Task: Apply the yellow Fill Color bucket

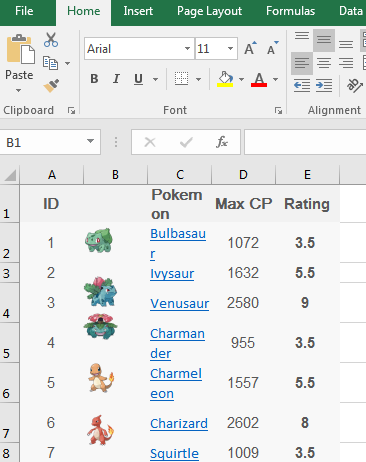Action: (x=225, y=79)
